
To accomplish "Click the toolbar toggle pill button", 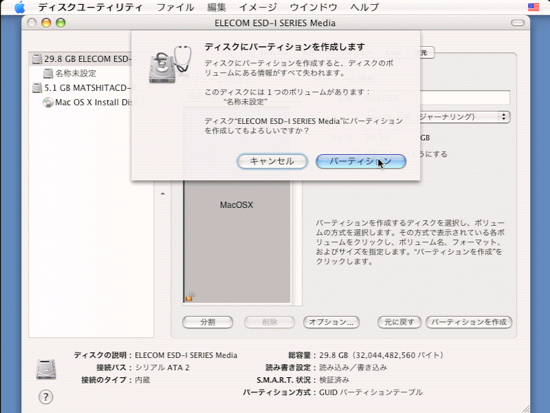I will click(x=517, y=23).
